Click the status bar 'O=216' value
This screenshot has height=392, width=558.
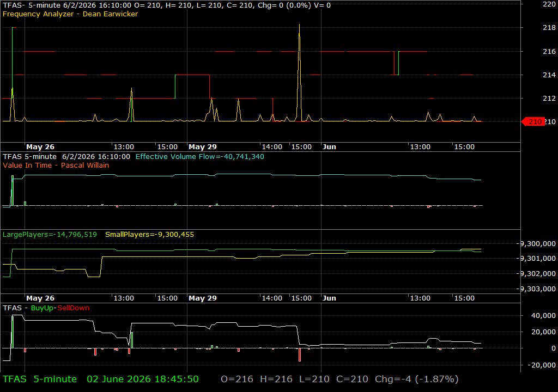coord(237,379)
